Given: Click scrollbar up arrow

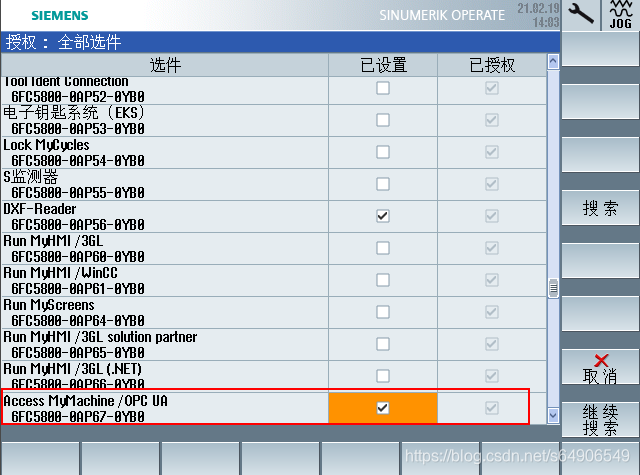Looking at the screenshot, I should pos(553,62).
